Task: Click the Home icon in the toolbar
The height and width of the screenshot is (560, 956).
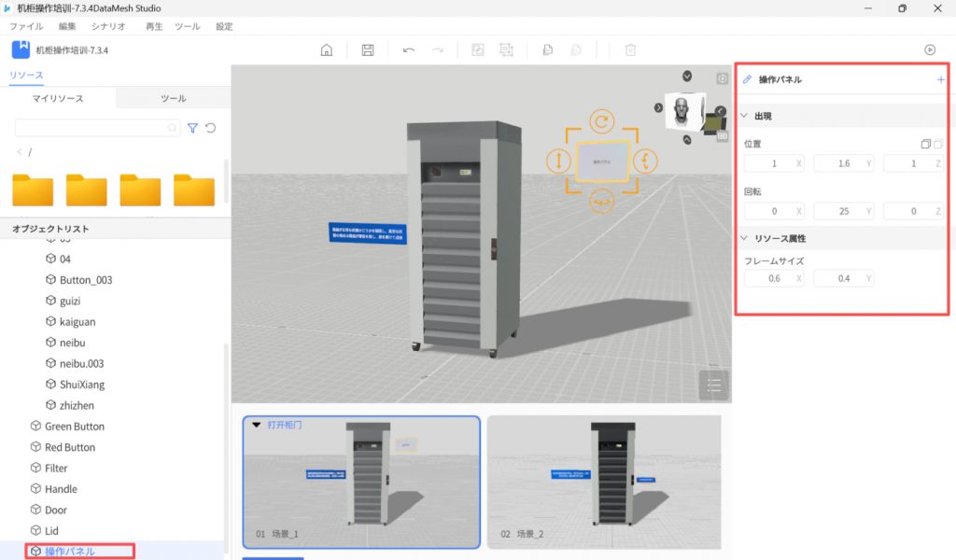Action: click(326, 50)
